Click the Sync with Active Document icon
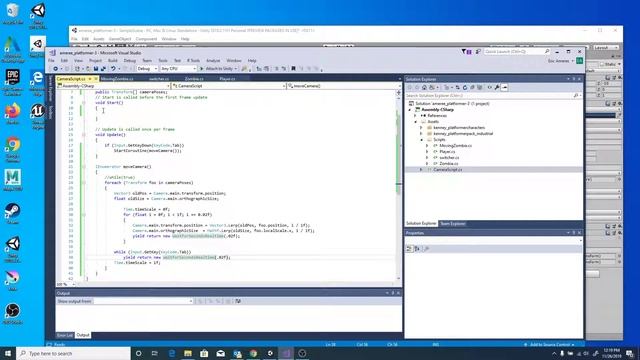 coord(458,87)
